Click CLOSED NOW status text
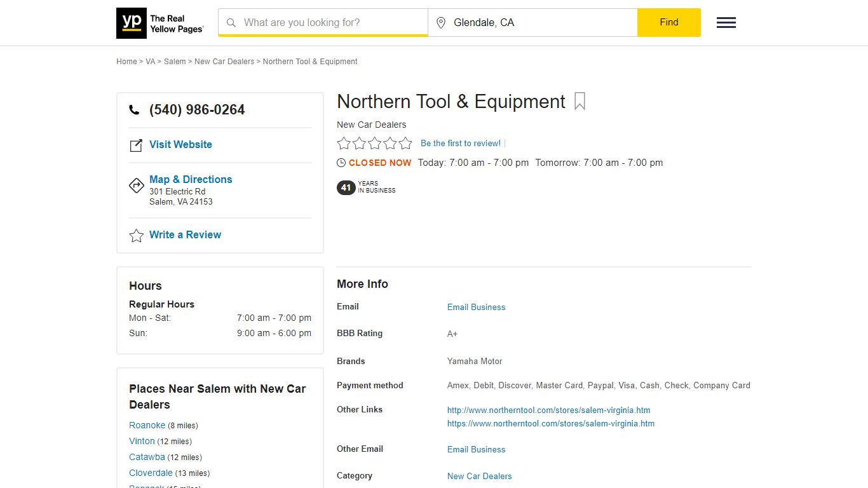Image resolution: width=868 pixels, height=488 pixels. click(380, 163)
